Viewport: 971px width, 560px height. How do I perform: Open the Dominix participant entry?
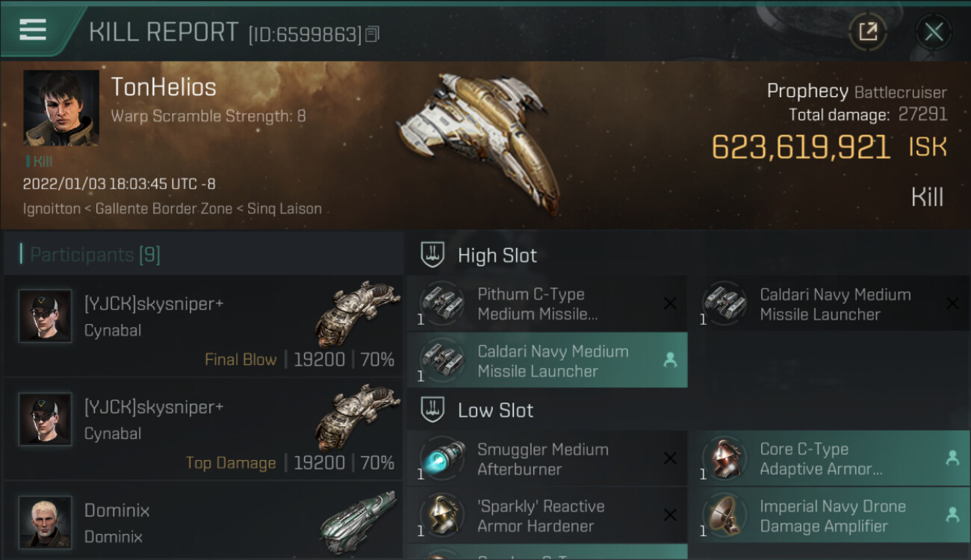(x=203, y=523)
